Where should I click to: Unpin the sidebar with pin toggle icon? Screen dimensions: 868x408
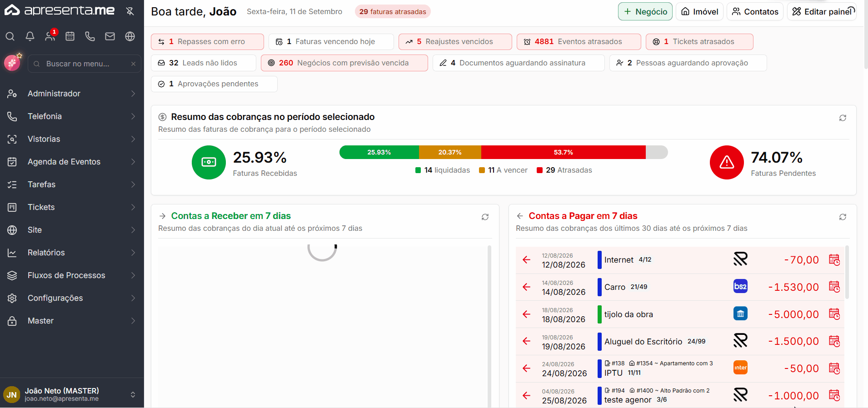[130, 11]
